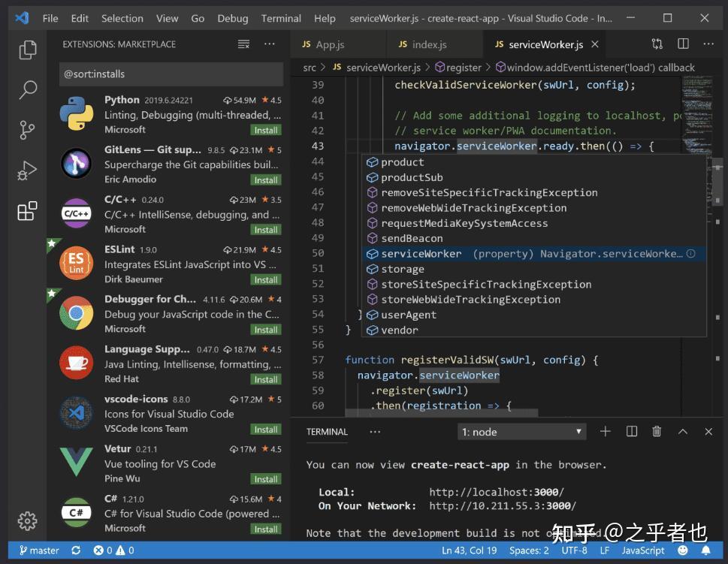Open the Terminal menu
728x564 pixels.
[281, 18]
